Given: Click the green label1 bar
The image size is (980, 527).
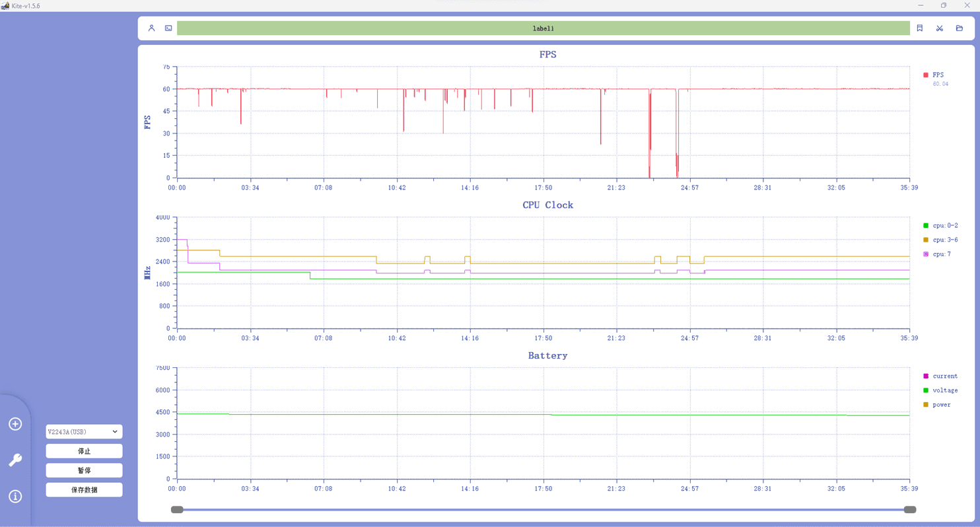Looking at the screenshot, I should tap(543, 28).
